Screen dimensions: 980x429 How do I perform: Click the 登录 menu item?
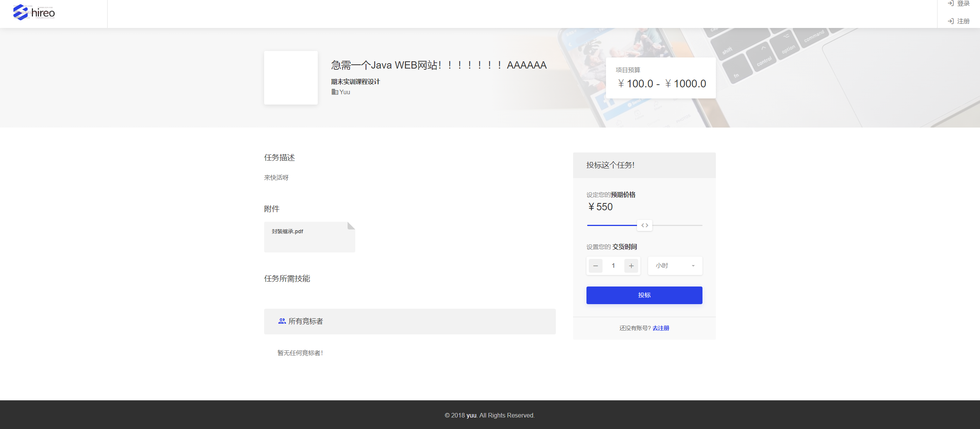[963, 3]
